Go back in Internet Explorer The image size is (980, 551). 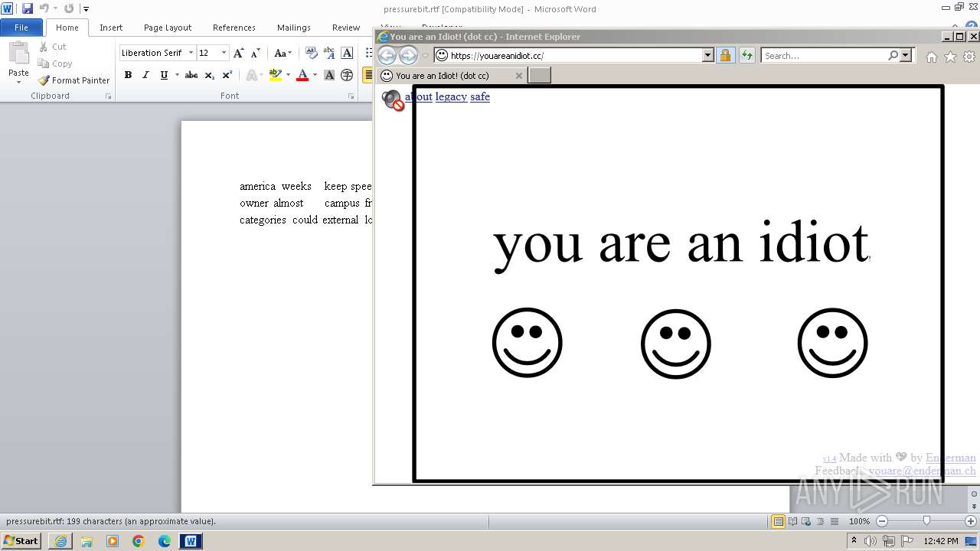point(387,55)
